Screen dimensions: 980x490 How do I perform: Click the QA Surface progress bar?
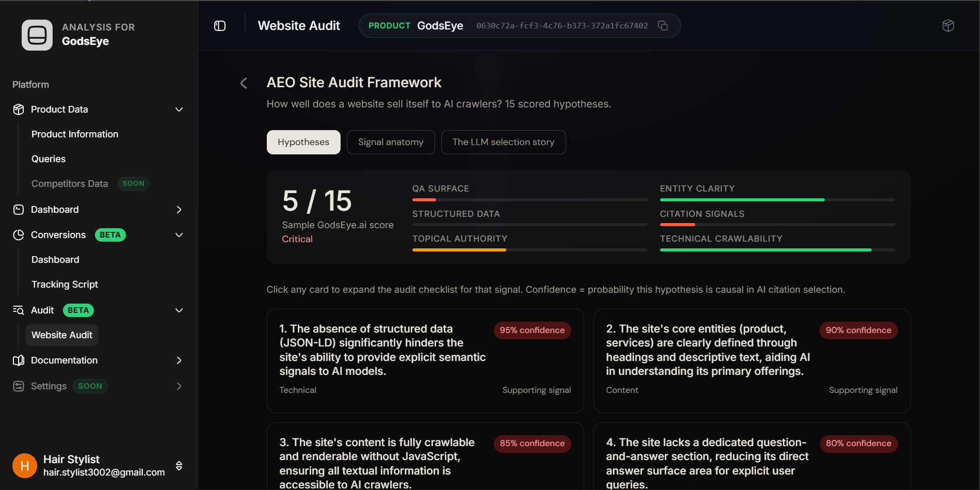tap(529, 200)
